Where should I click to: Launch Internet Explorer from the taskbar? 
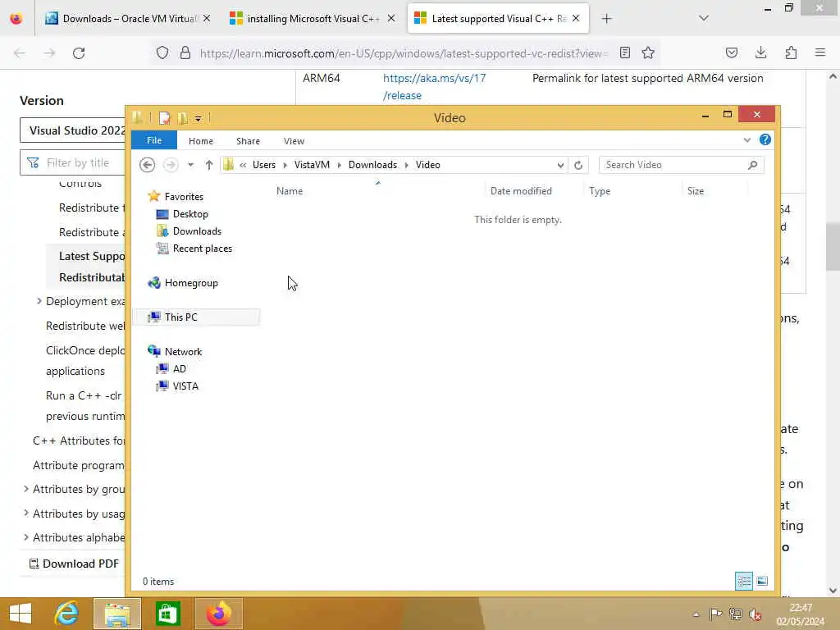(67, 614)
